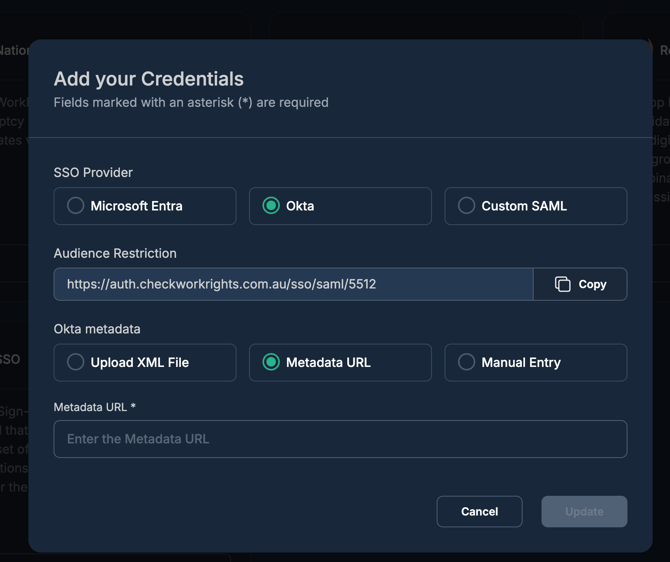
Task: Choose Custom SAML as SSO provider
Action: 536,206
